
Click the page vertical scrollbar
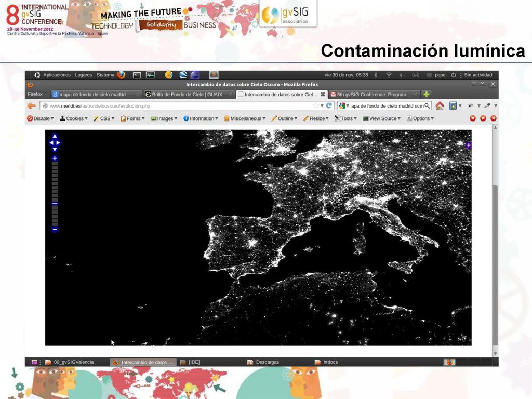(x=495, y=265)
